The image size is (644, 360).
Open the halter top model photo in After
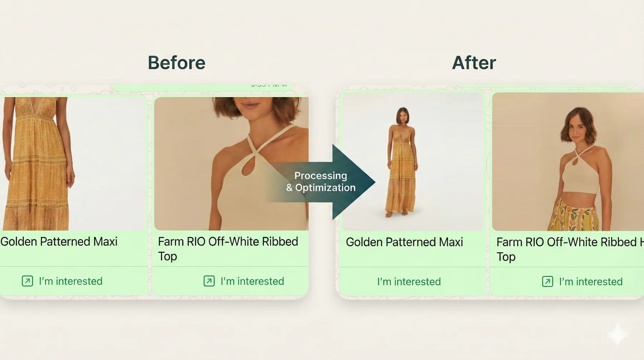pyautogui.click(x=567, y=162)
